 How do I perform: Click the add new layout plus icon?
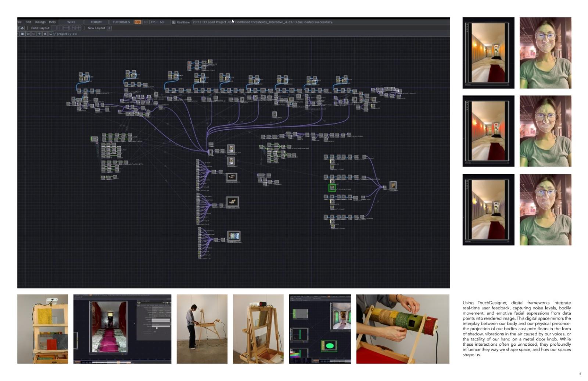click(109, 28)
